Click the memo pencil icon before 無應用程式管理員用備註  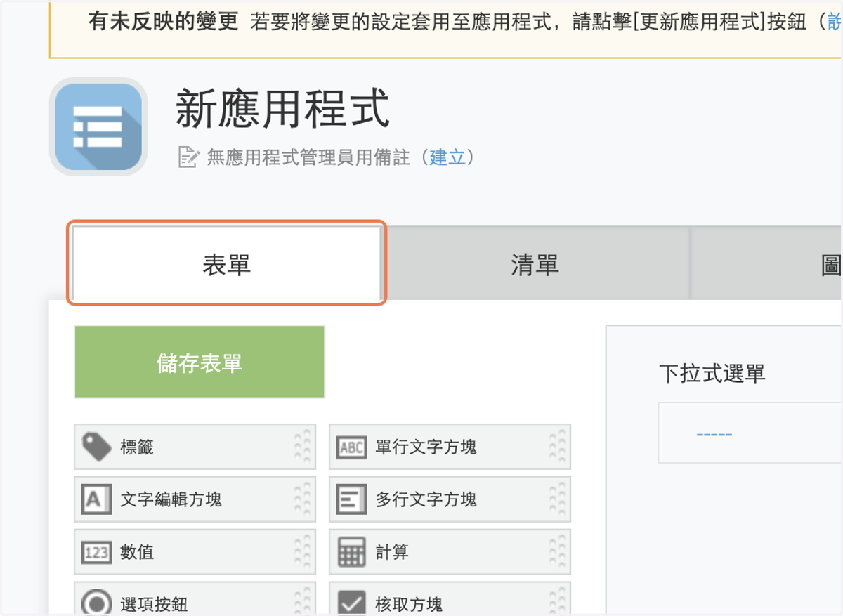[x=188, y=157]
